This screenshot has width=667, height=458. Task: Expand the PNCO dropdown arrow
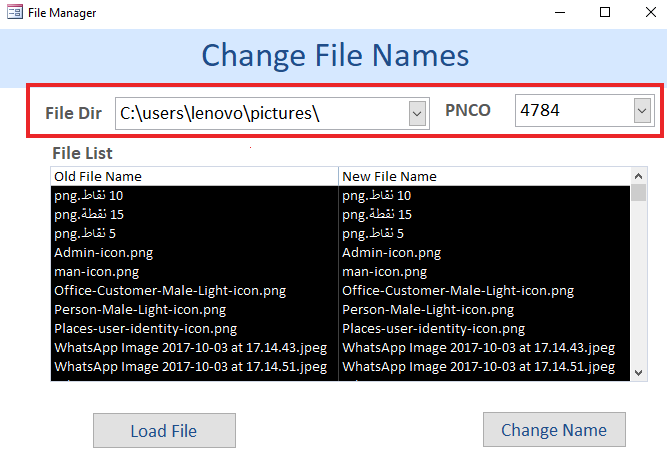coord(642,111)
